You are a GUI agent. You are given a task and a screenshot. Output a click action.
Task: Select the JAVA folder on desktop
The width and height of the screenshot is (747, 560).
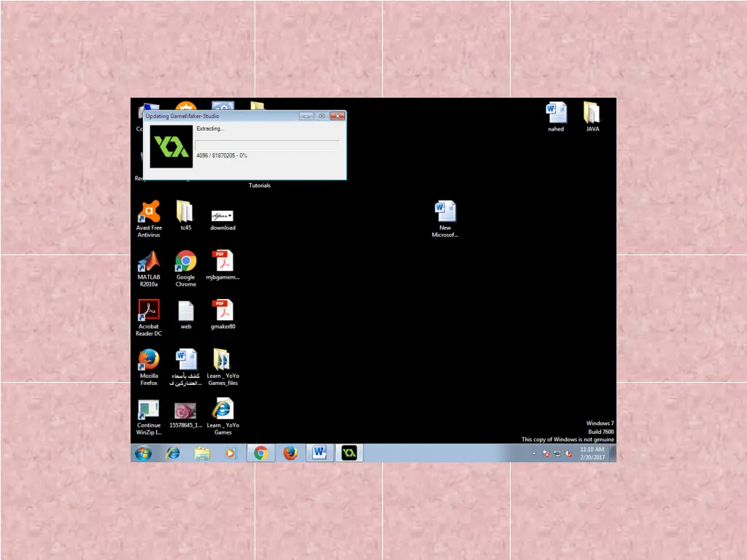(592, 114)
